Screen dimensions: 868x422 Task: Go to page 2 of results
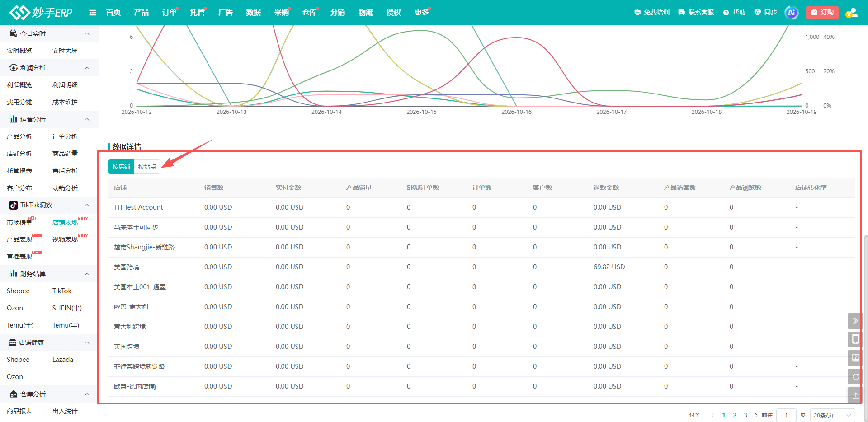click(x=735, y=415)
